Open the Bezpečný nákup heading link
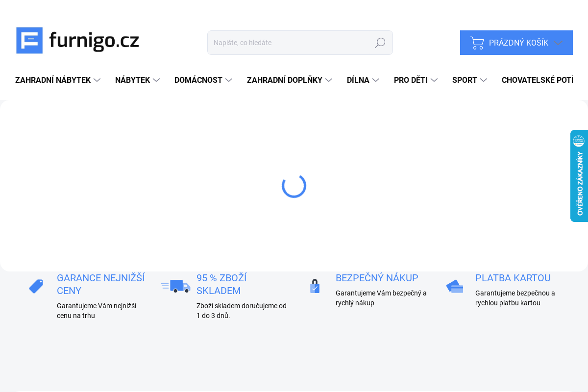Viewport: 588px width, 392px height. (x=377, y=278)
